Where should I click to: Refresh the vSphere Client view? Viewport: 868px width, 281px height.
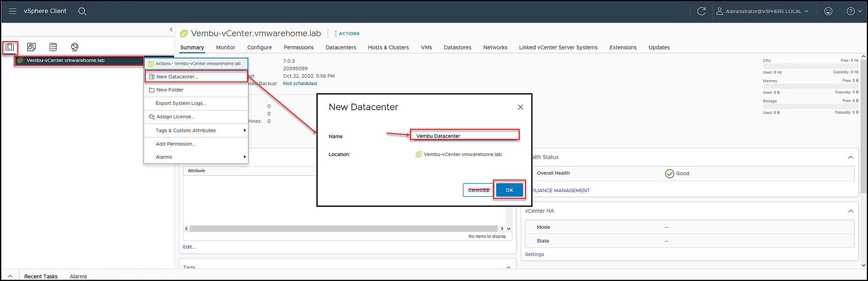[701, 11]
